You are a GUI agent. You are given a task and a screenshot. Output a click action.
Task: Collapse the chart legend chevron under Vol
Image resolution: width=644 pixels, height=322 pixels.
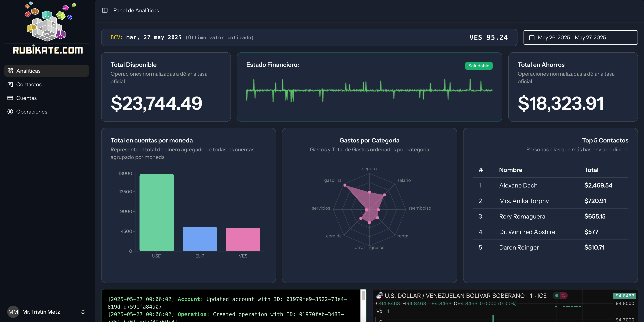(381, 320)
